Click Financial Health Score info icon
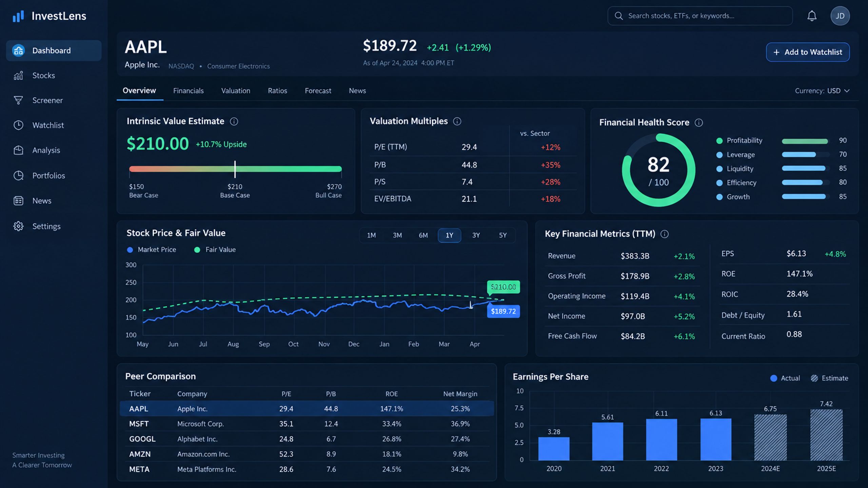 pos(699,123)
